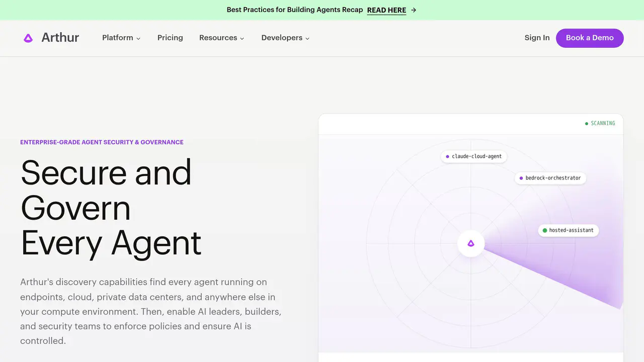Click the Best Practices for Building Agents Recap text
The width and height of the screenshot is (644, 362).
pyautogui.click(x=295, y=10)
